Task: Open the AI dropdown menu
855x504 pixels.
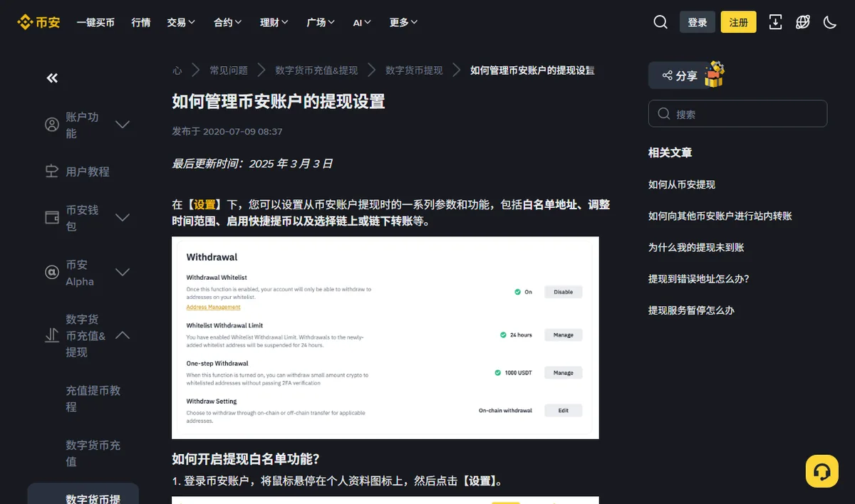Action: coord(362,22)
